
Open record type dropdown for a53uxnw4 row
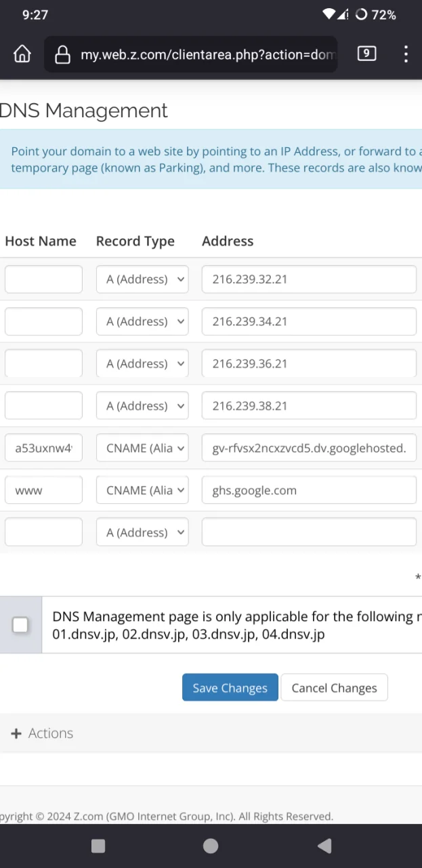point(142,448)
